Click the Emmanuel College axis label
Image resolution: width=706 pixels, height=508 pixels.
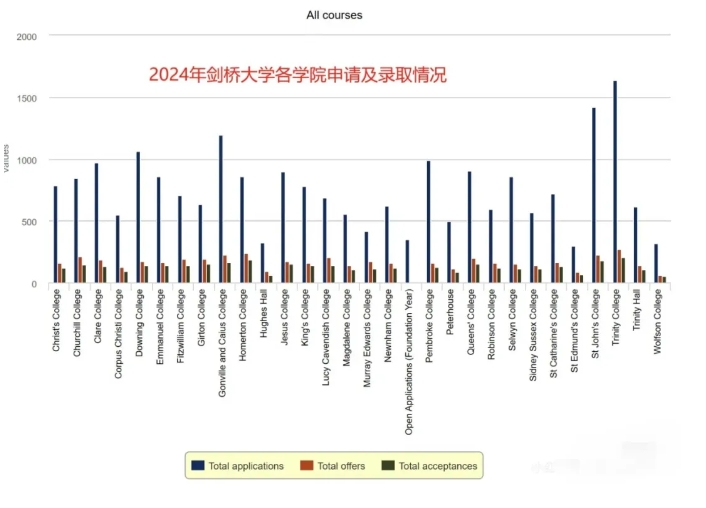160,327
